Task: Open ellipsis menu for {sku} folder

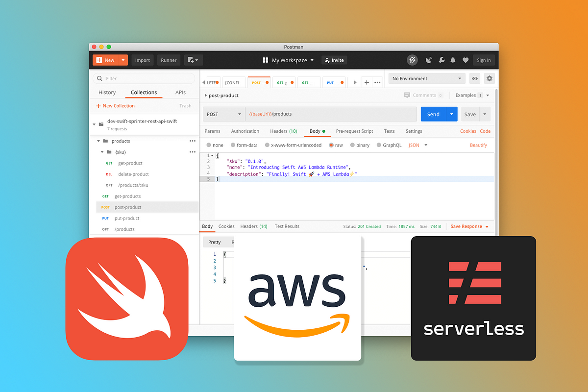Action: (x=193, y=152)
